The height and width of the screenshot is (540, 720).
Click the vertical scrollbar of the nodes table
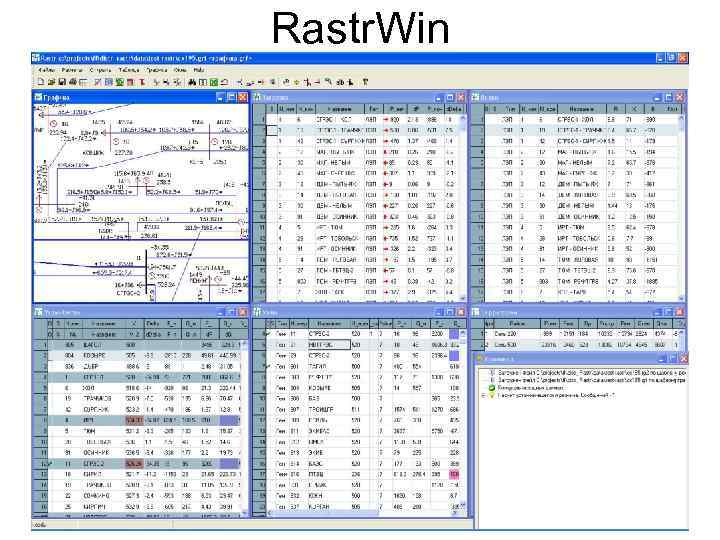point(244,427)
